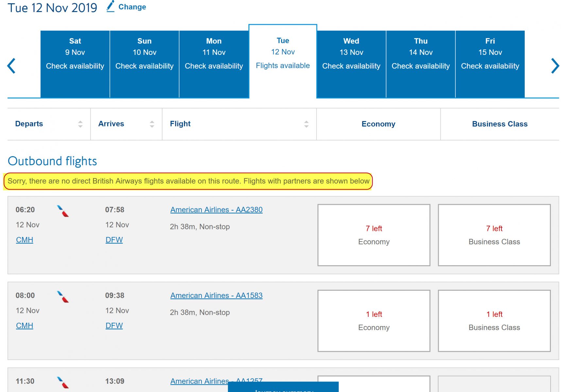
Task: Click the no direct flights notice text
Action: [x=188, y=181]
